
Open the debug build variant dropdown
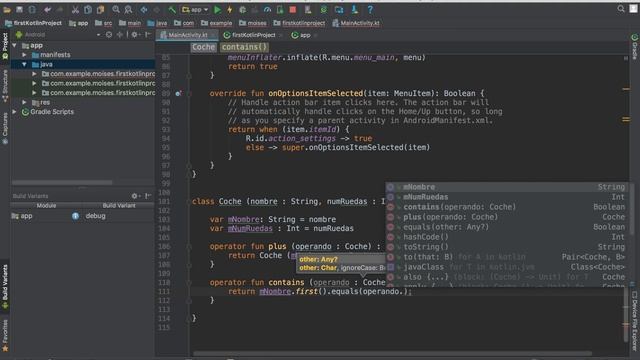(118, 216)
